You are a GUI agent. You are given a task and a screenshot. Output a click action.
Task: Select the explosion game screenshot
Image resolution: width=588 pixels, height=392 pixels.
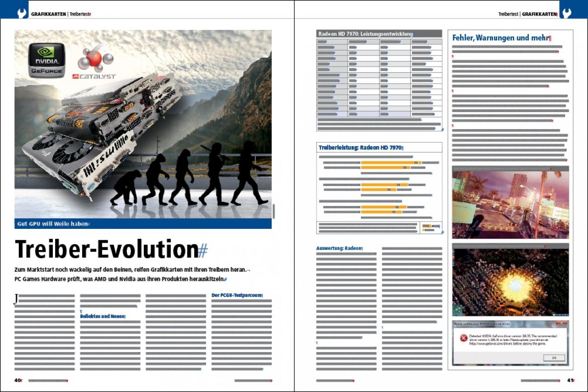coord(510,279)
